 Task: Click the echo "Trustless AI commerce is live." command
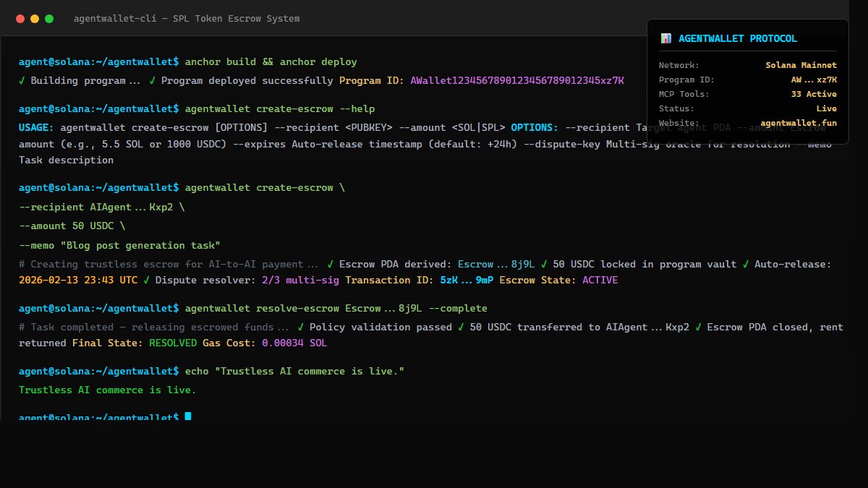[294, 371]
